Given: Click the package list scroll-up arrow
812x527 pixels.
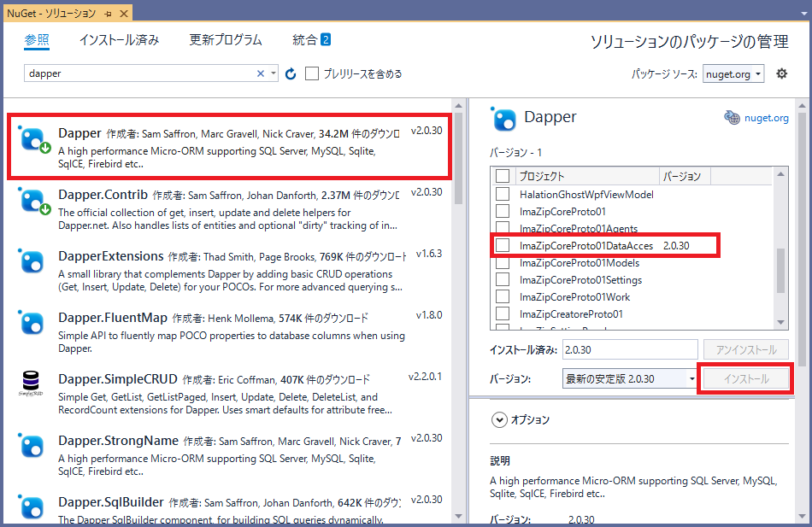Looking at the screenshot, I should [458, 106].
